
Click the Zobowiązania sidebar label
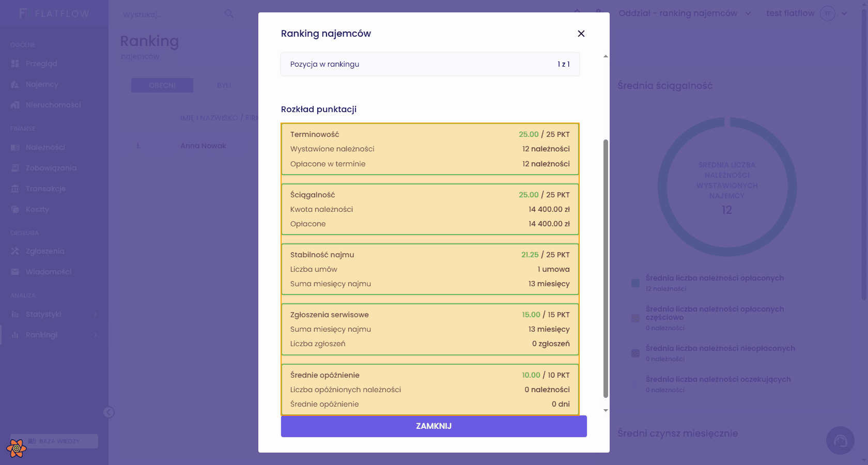[51, 168]
